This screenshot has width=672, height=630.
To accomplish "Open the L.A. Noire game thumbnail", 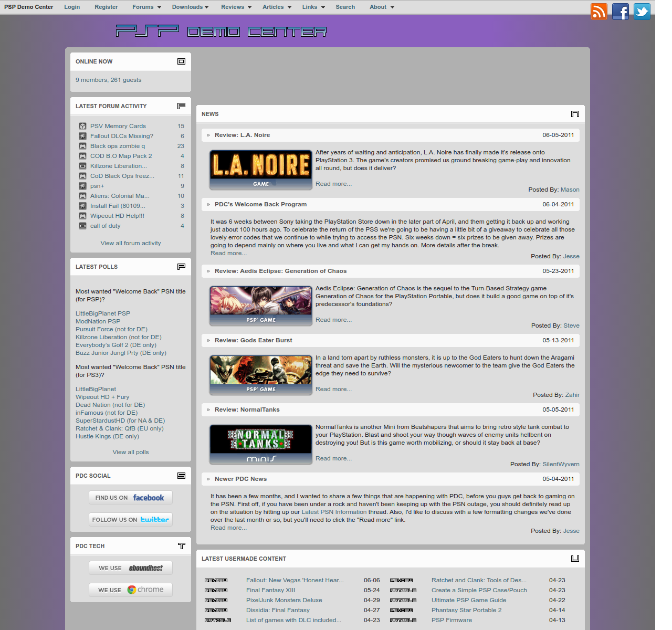I will pos(261,170).
